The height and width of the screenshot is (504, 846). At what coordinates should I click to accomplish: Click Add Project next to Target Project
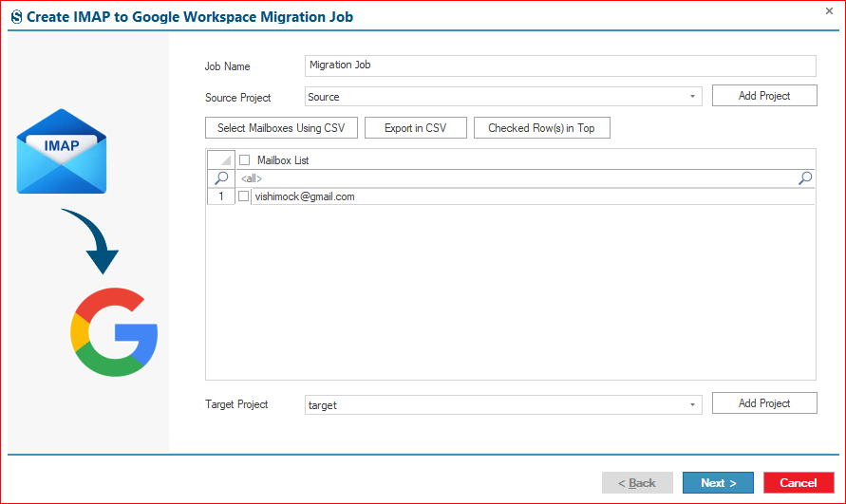point(764,403)
